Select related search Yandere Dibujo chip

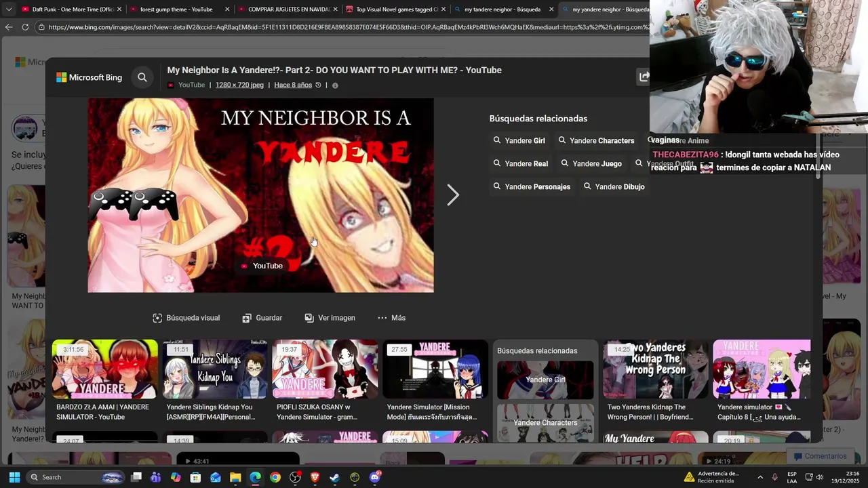(x=614, y=186)
